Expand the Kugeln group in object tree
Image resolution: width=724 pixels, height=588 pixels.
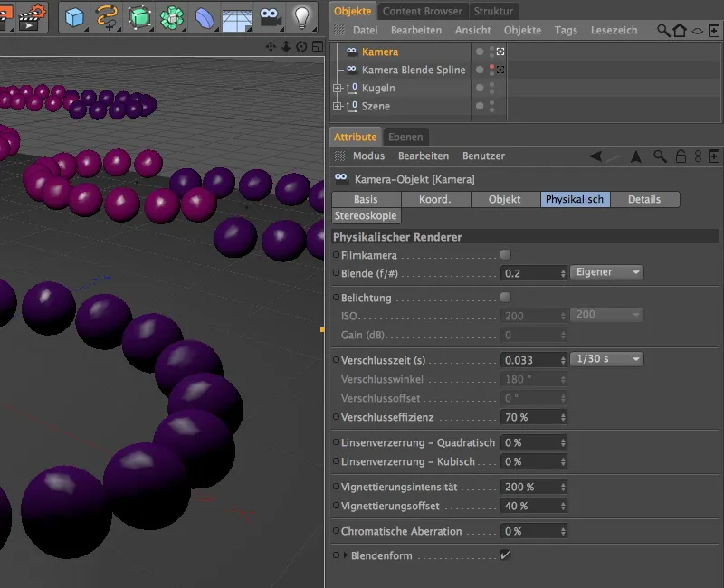(x=337, y=88)
